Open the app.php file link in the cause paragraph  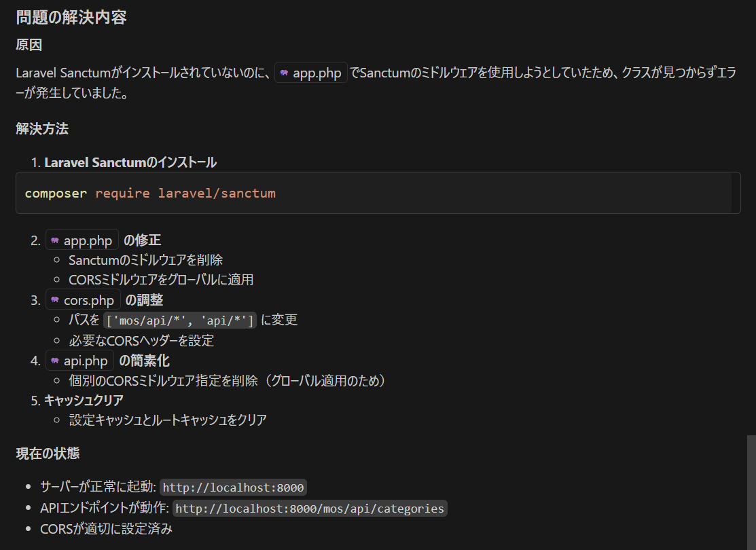coord(317,73)
